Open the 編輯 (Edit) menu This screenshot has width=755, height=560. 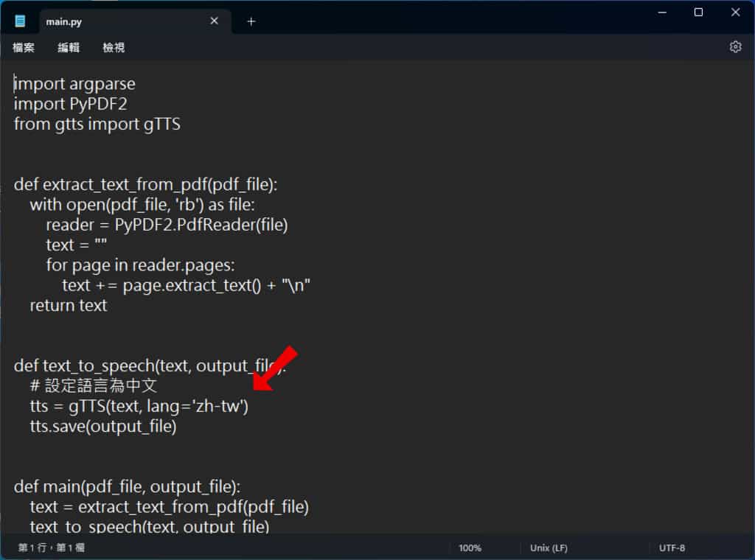click(x=69, y=47)
